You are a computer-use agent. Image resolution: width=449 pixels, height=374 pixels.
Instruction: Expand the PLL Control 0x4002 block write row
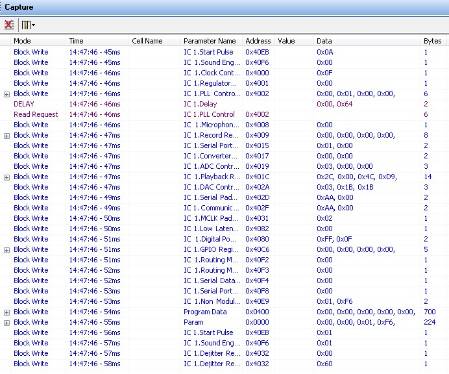point(7,94)
